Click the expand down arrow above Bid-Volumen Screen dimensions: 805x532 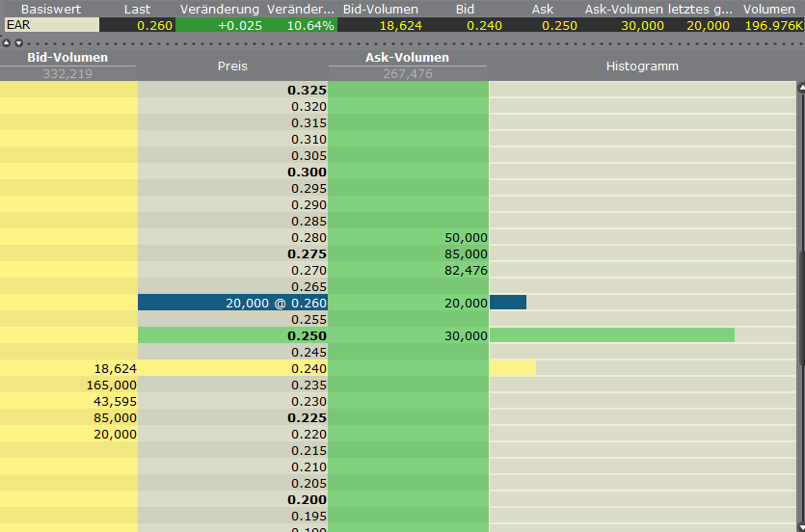pos(18,43)
